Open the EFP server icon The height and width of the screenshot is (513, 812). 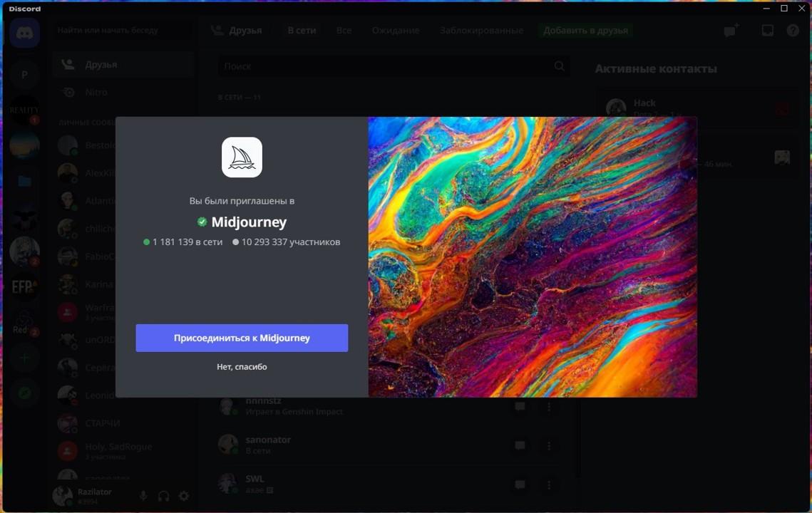point(24,287)
